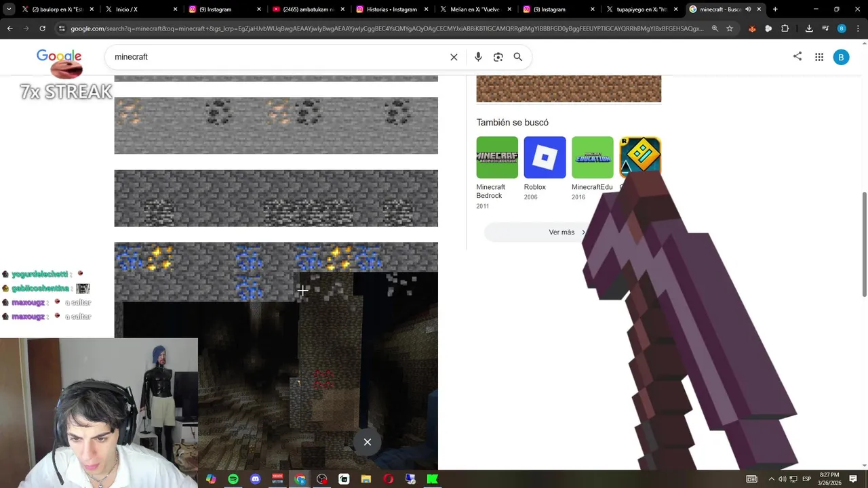The image size is (868, 488).
Task: Close the Minecraft mini-game overlay
Action: tap(368, 442)
